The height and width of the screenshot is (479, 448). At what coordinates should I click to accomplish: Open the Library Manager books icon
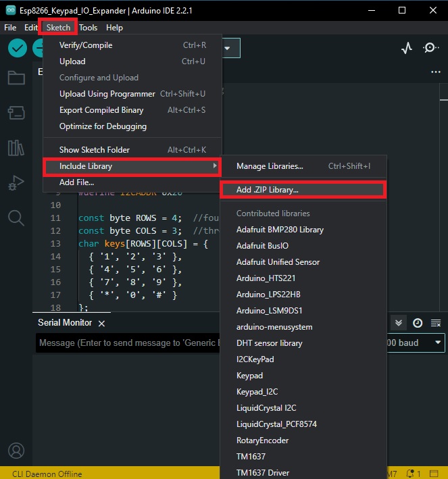16,148
